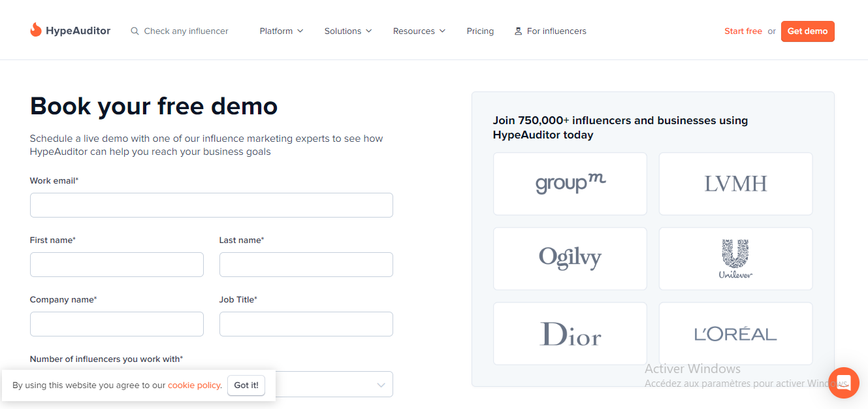868x409 pixels.
Task: Click the LVMH logo card
Action: click(735, 184)
